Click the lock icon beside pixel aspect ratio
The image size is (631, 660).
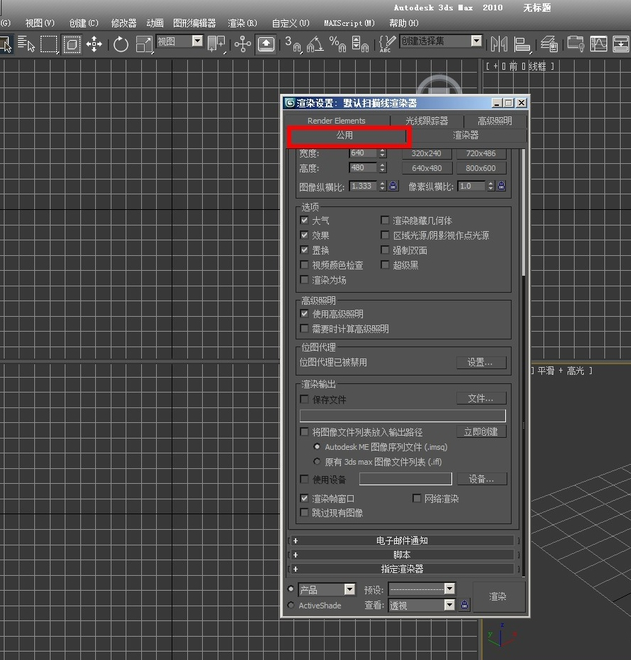click(501, 186)
